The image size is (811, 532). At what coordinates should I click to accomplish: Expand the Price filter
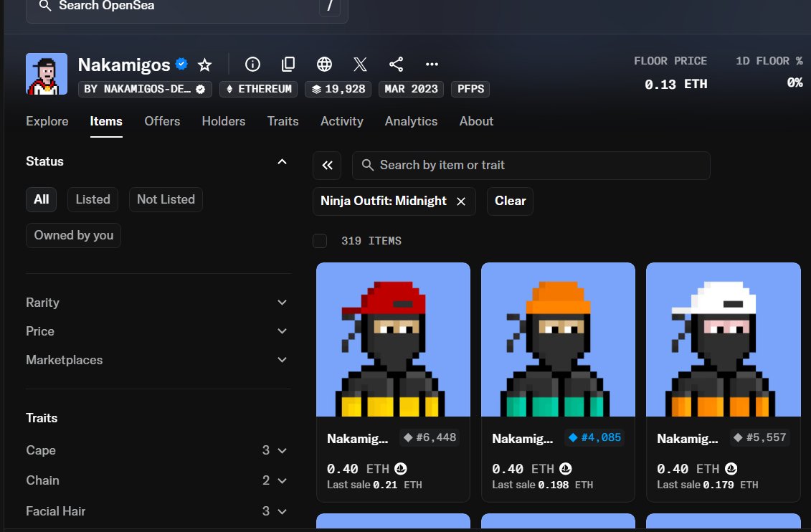tap(157, 331)
